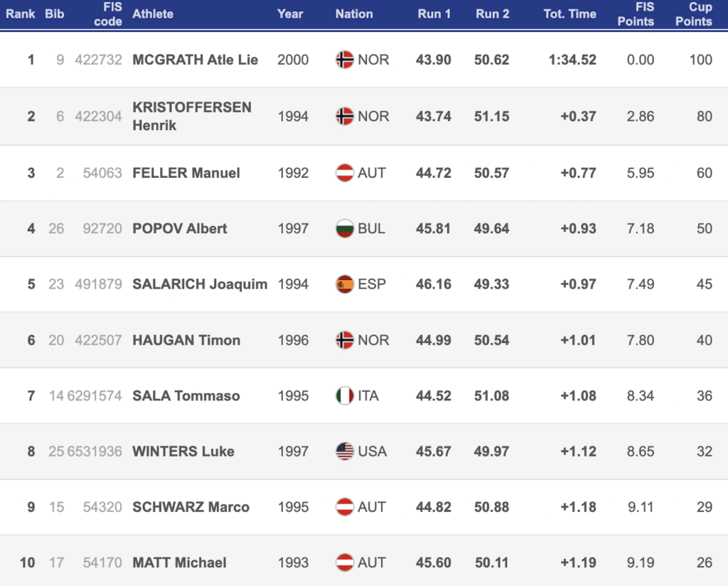Click Spain flag in Salarich row
The height and width of the screenshot is (586, 728).
click(345, 284)
